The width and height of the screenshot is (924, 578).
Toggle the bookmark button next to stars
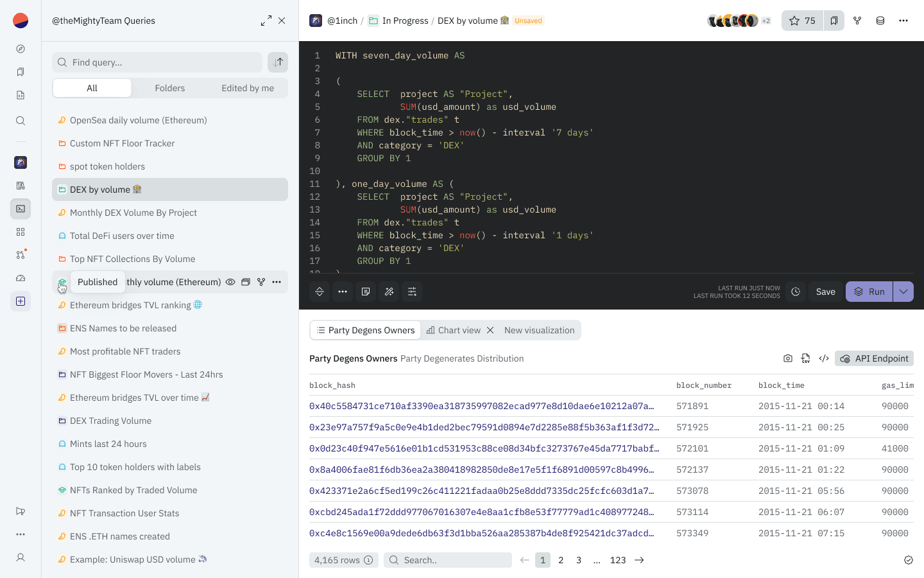pyautogui.click(x=834, y=21)
